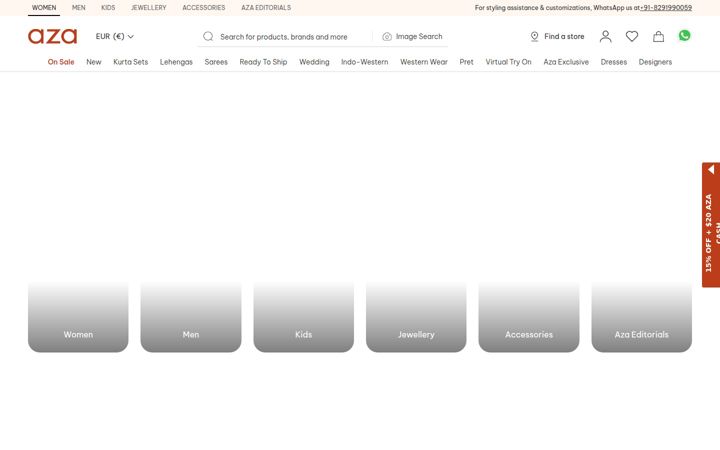720x450 pixels.
Task: Go to the aza logo home
Action: pyautogui.click(x=52, y=36)
